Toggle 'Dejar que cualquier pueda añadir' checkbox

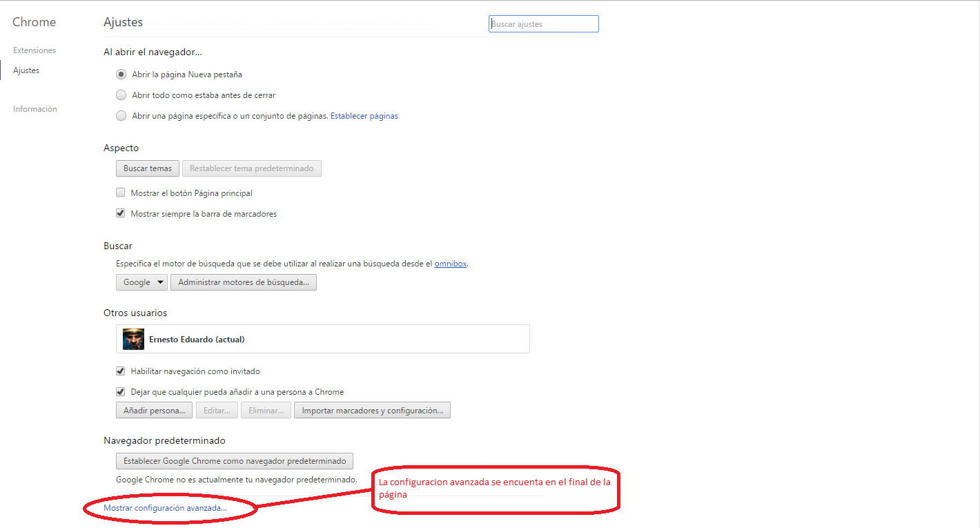pyautogui.click(x=121, y=392)
